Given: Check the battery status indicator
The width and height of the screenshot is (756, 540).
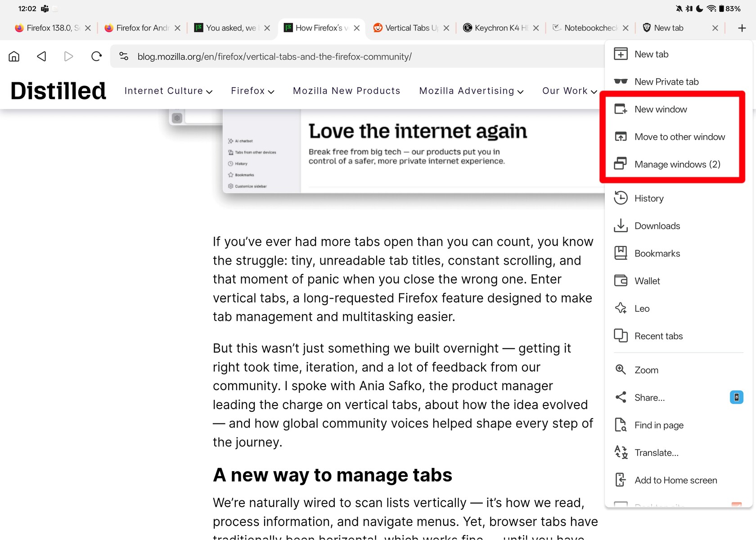Looking at the screenshot, I should (729, 9).
